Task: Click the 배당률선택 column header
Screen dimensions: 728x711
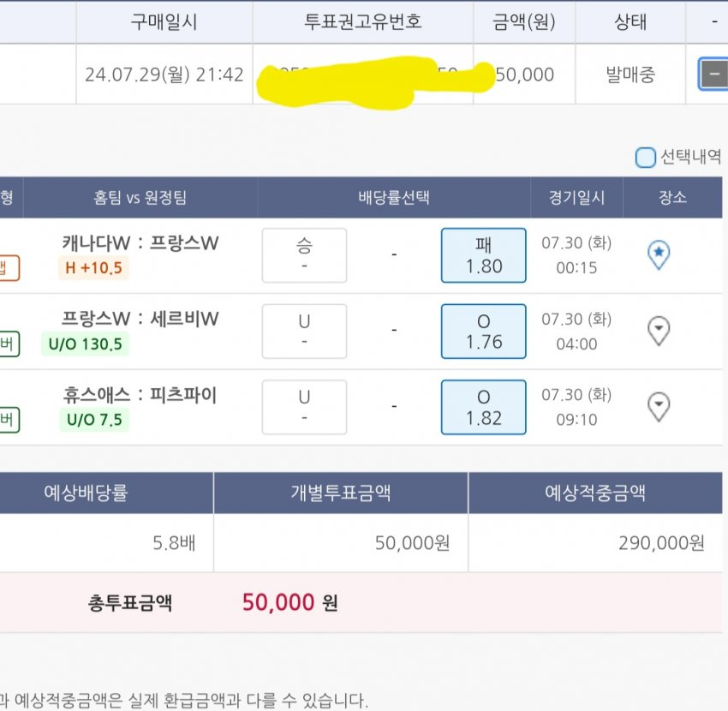Action: [x=393, y=198]
